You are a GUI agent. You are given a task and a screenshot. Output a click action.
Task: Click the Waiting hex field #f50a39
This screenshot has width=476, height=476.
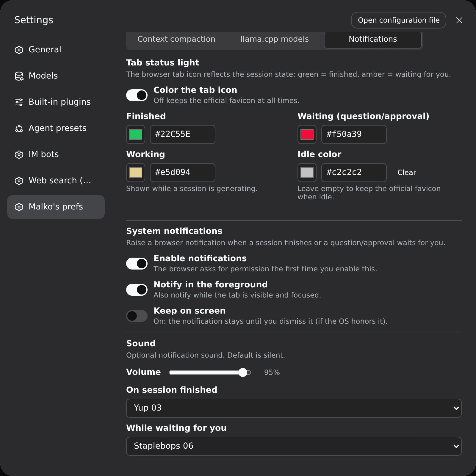pos(354,134)
